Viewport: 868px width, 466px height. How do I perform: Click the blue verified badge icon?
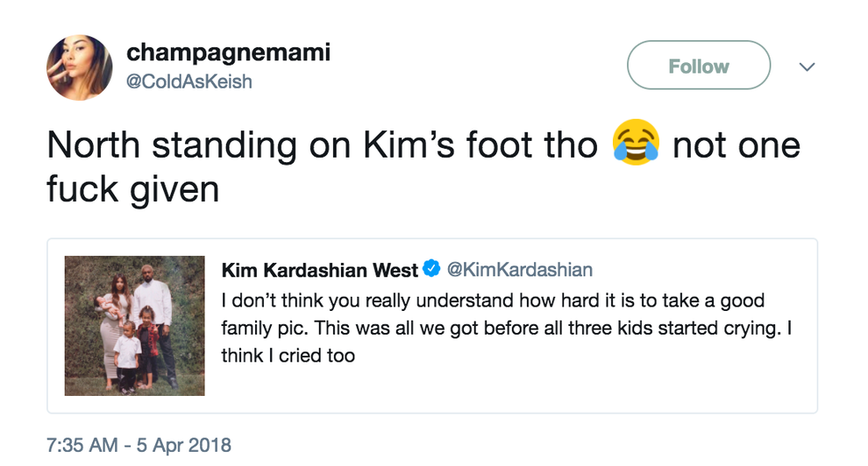click(431, 269)
